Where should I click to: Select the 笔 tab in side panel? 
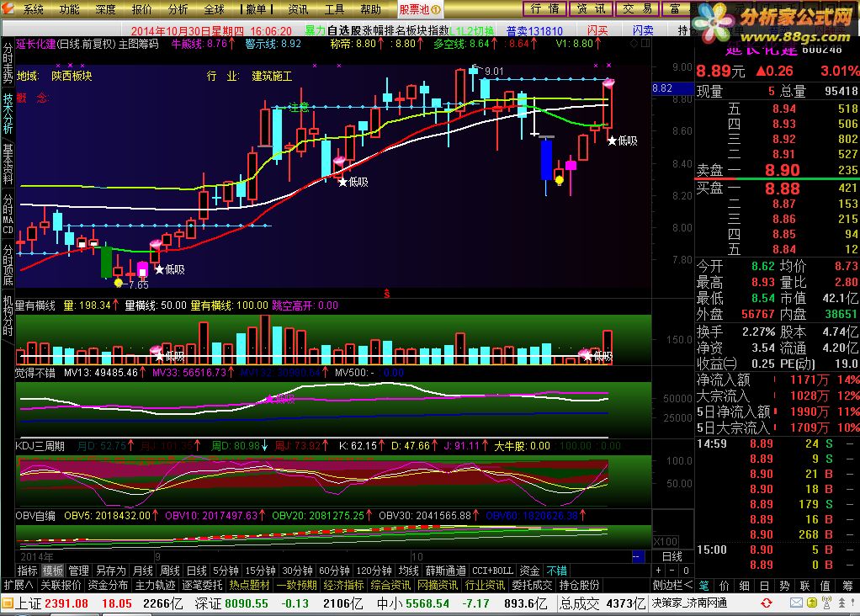coord(704,586)
